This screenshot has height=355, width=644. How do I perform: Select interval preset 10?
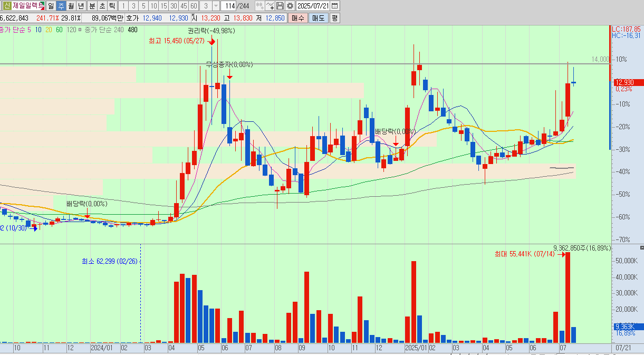pos(153,6)
